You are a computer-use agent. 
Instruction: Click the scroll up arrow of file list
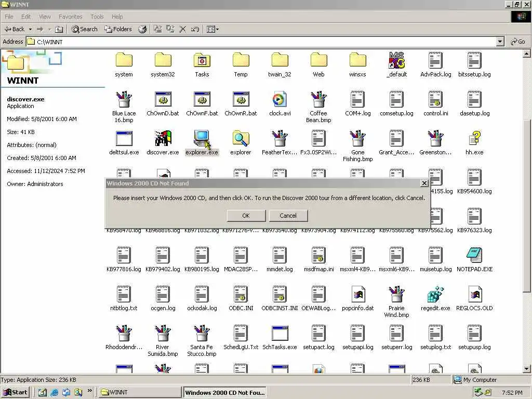click(526, 54)
